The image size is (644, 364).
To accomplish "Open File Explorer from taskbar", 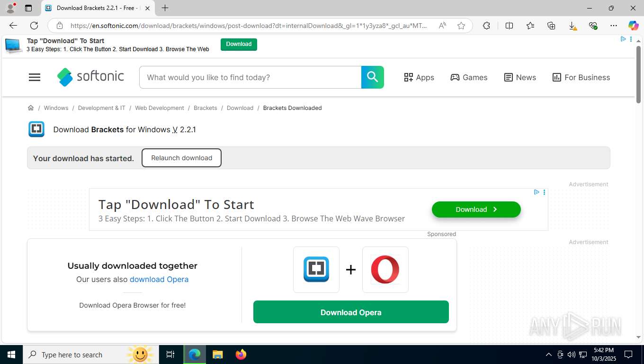I will (x=217, y=355).
